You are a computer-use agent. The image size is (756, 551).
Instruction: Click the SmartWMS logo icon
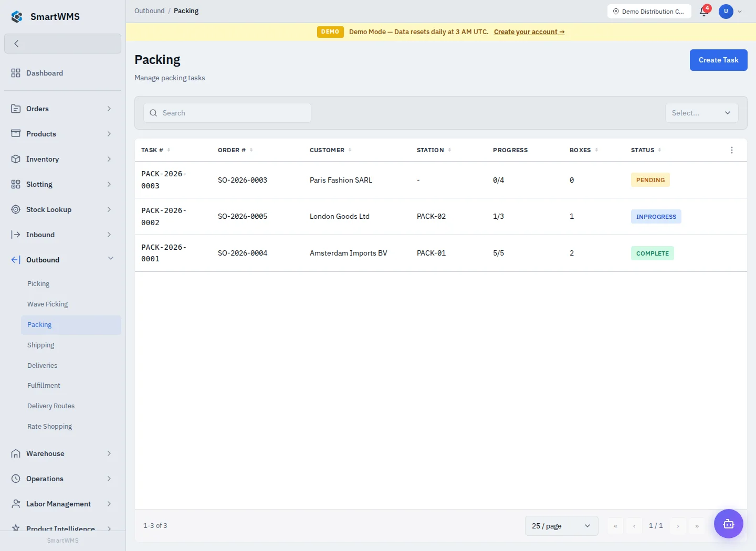click(17, 17)
